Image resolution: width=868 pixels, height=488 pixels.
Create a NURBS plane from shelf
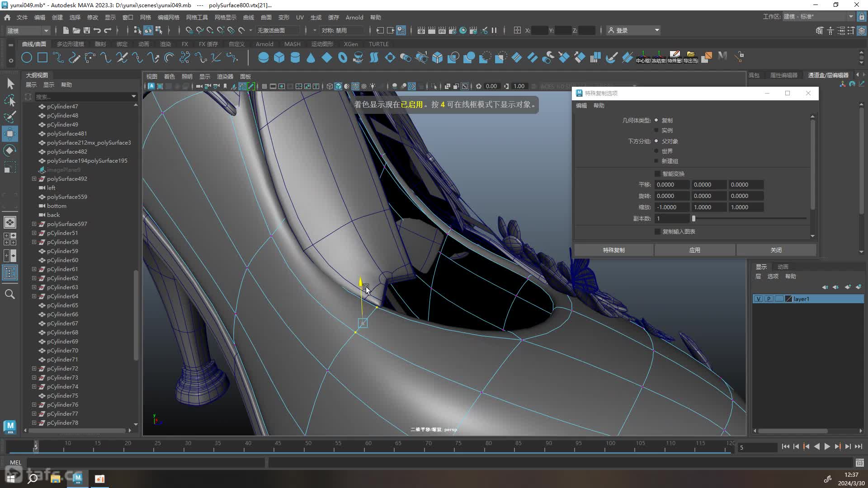click(326, 57)
